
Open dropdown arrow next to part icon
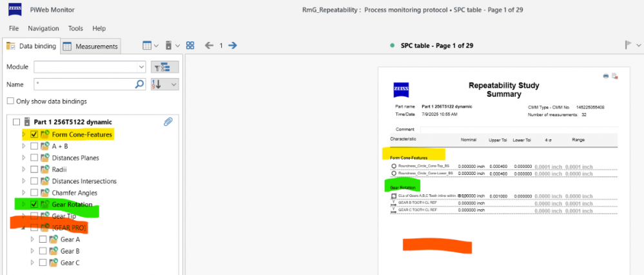pos(177,46)
